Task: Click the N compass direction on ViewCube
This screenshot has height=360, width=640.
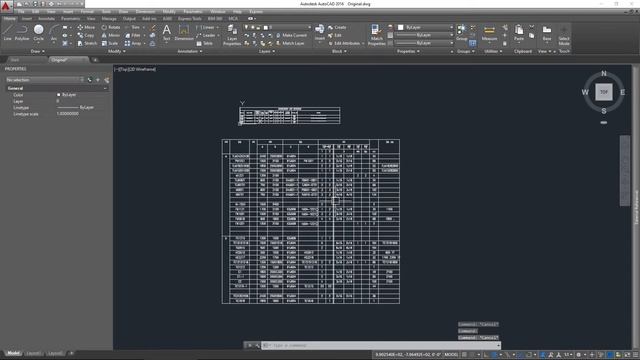Action: (604, 73)
